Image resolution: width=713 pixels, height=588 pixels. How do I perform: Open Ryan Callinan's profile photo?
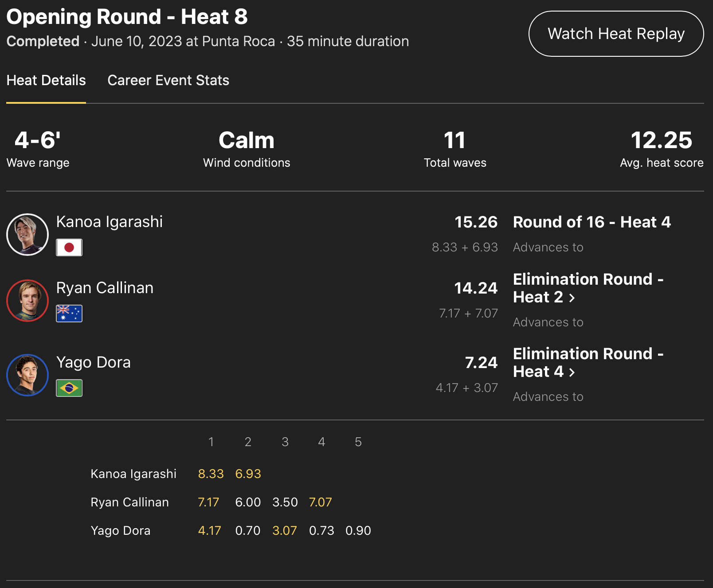tap(27, 301)
